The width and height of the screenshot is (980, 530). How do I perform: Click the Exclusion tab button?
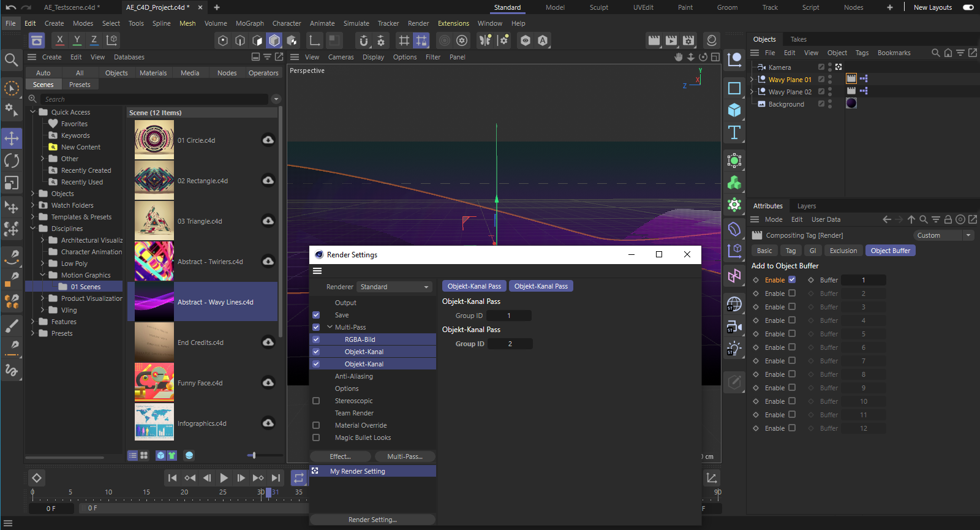pyautogui.click(x=843, y=251)
